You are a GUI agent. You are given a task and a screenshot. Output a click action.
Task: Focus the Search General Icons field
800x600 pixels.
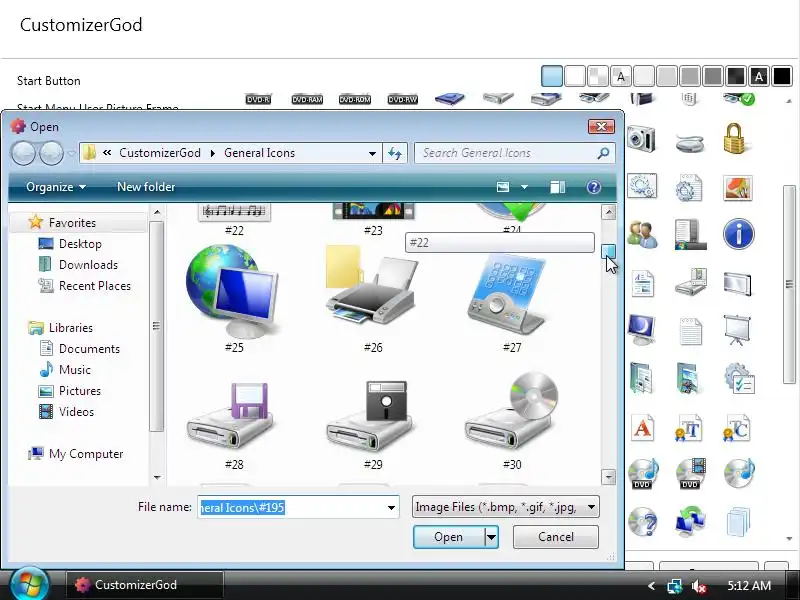514,153
